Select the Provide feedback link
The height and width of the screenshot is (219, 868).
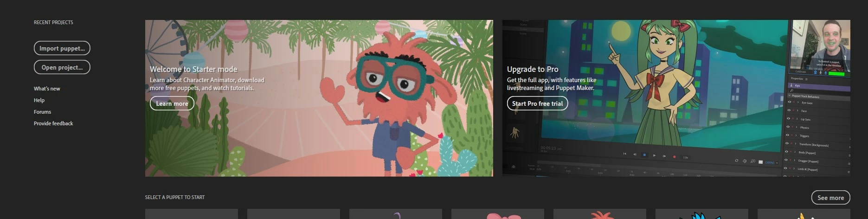[x=53, y=123]
